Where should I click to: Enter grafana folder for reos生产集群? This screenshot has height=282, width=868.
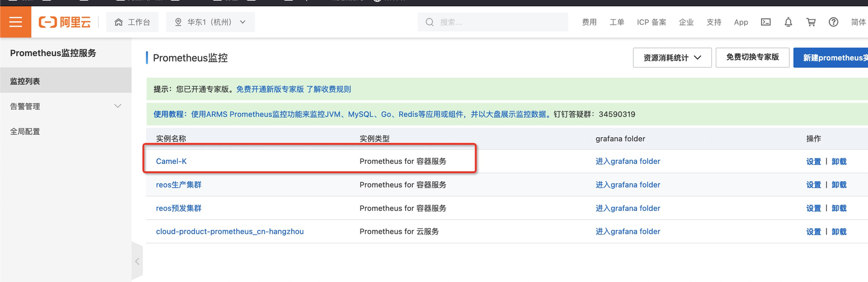pos(628,185)
